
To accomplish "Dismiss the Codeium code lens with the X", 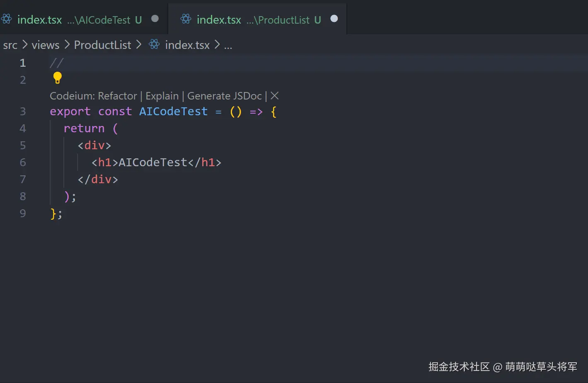I will 274,96.
